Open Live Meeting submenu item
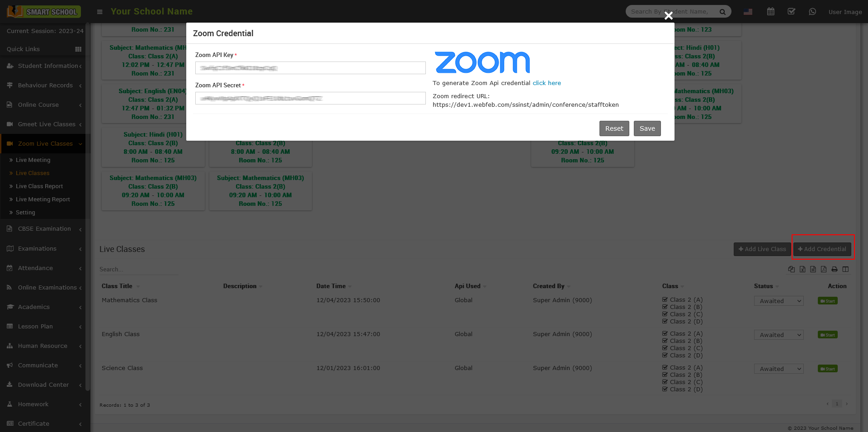Screen dimensions: 868x432 coord(33,160)
